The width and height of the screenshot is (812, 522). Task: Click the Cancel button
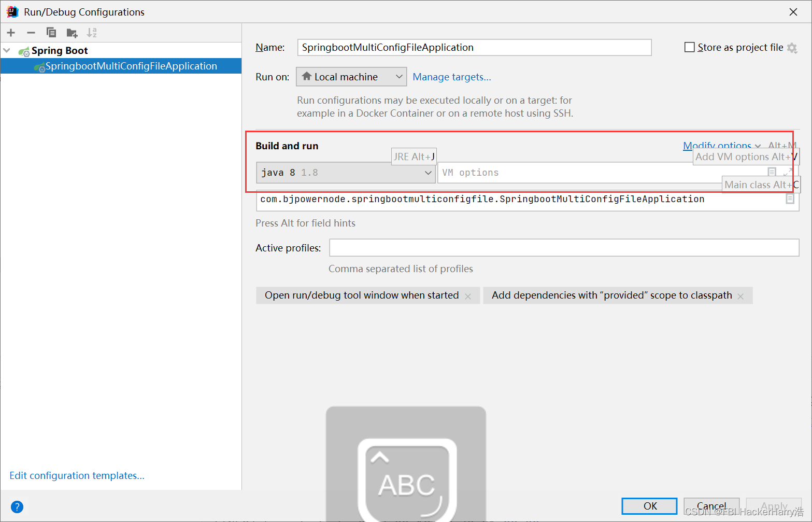point(711,506)
